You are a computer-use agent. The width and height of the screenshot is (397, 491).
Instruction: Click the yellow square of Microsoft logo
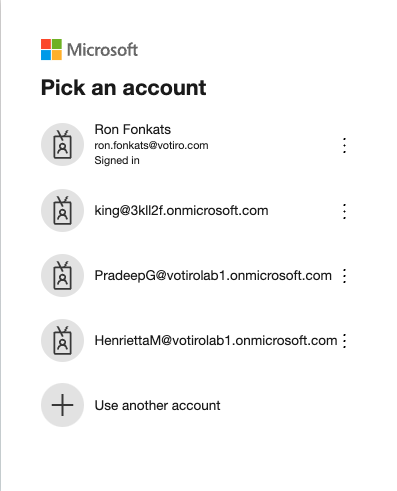[57, 55]
